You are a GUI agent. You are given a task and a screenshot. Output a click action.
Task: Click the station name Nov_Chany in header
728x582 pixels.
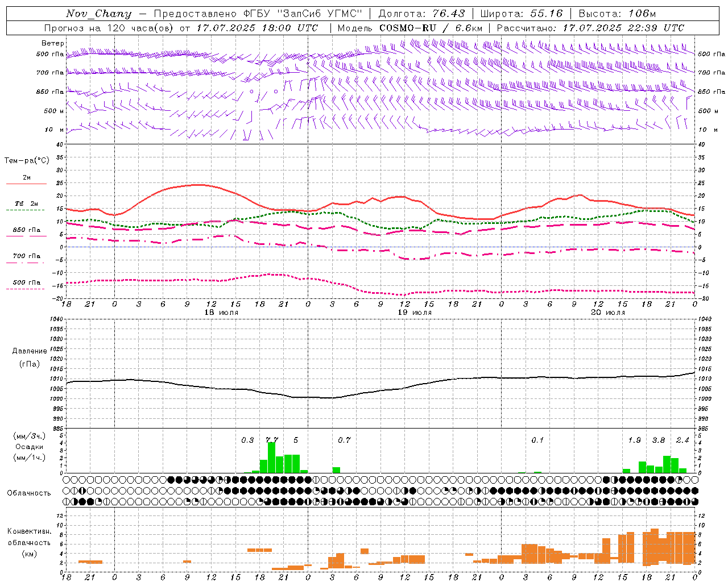coord(98,14)
